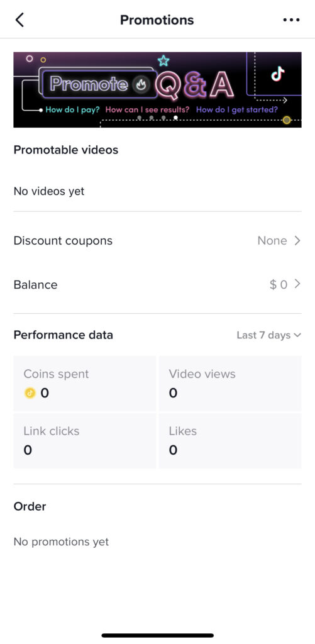Select the last banner carousel dot

(x=175, y=118)
